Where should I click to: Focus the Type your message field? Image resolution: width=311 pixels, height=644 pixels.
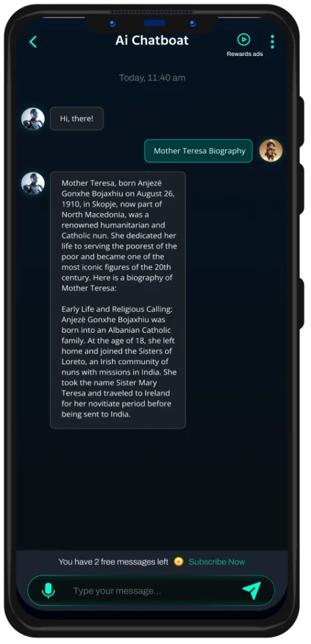tap(151, 591)
